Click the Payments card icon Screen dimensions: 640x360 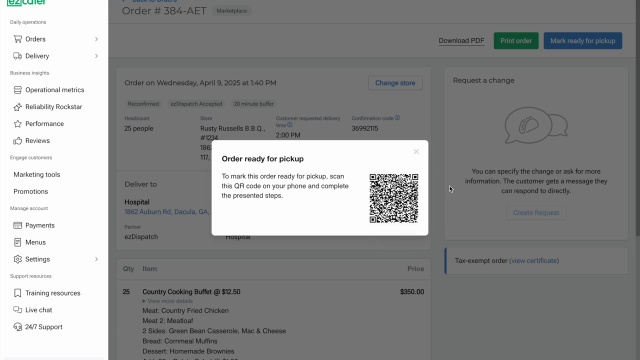tap(18, 225)
